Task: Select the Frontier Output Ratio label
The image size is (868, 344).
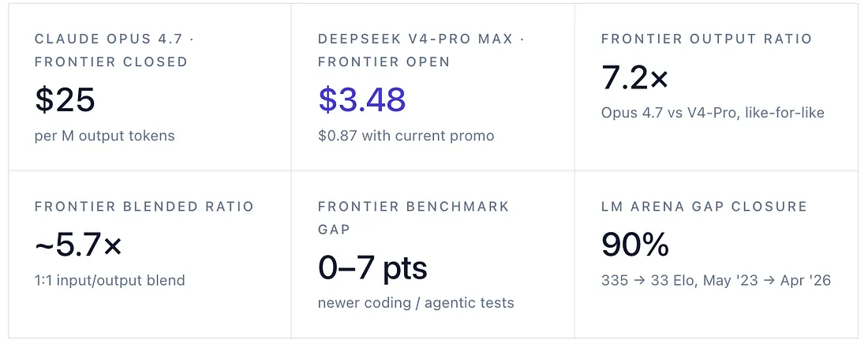Action: point(707,39)
